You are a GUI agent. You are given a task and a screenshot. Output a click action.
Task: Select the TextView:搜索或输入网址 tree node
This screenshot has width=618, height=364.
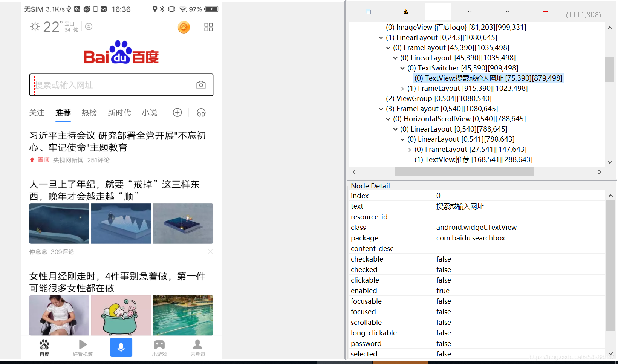(x=488, y=78)
